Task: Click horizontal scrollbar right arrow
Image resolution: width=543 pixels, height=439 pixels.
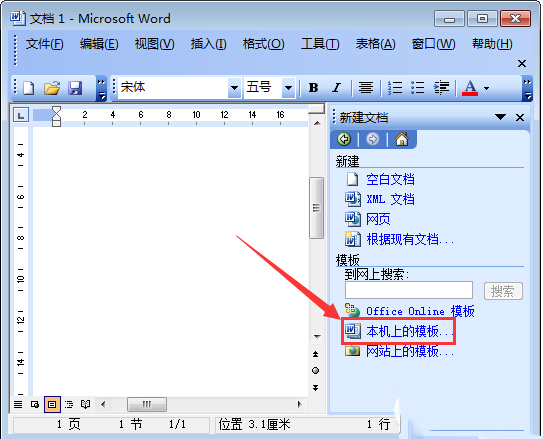Action: coord(299,404)
